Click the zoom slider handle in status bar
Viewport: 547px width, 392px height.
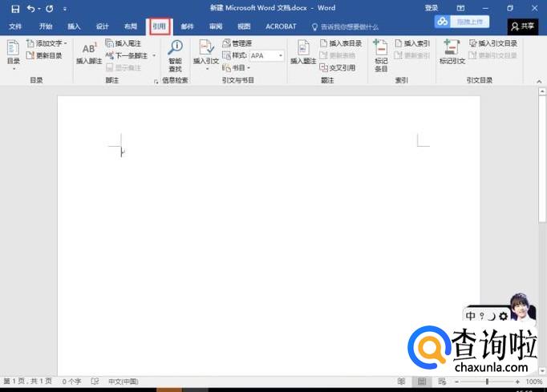pyautogui.click(x=487, y=382)
